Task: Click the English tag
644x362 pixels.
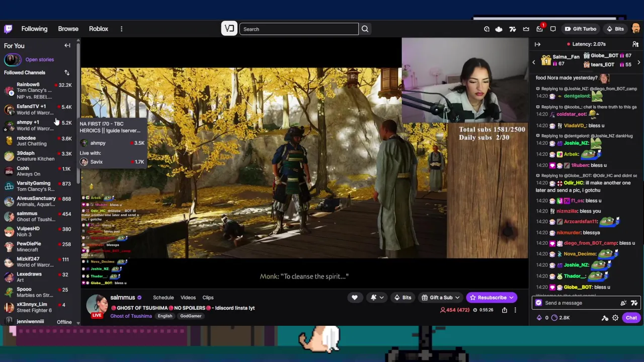Action: 165,316
